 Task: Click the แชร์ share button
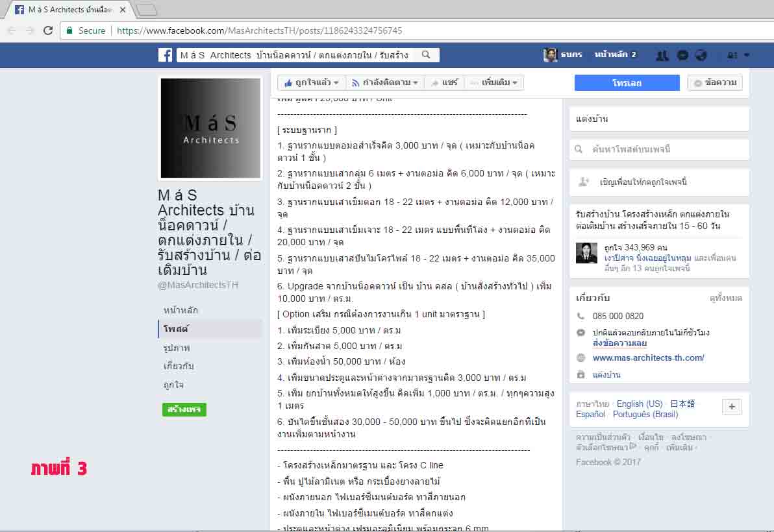coord(445,82)
